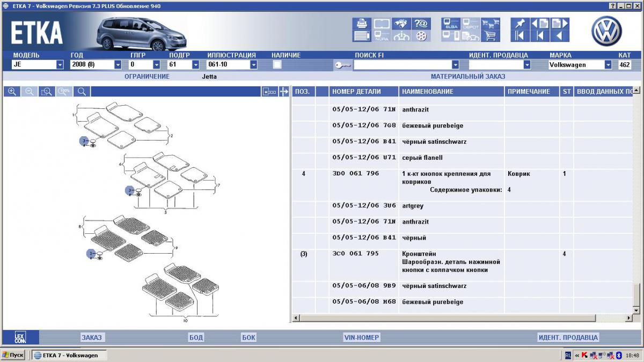Screen dimensions: 644x362
Task: Expand the ПОИСК FI dropdown
Action: point(456,65)
